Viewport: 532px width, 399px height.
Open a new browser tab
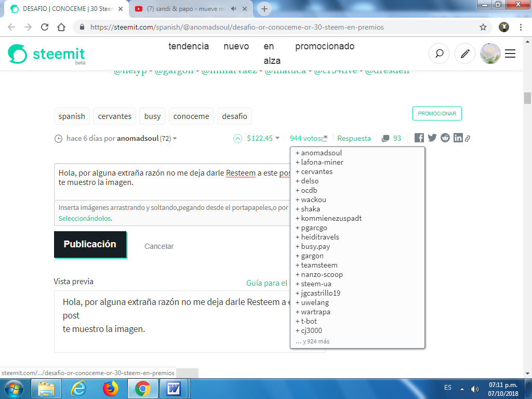click(264, 9)
